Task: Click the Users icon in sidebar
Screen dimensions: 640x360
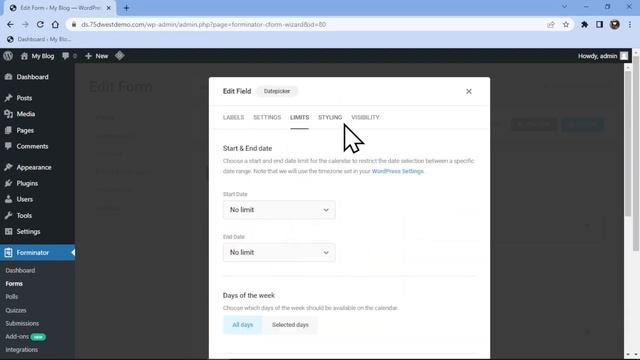Action: 9,199
